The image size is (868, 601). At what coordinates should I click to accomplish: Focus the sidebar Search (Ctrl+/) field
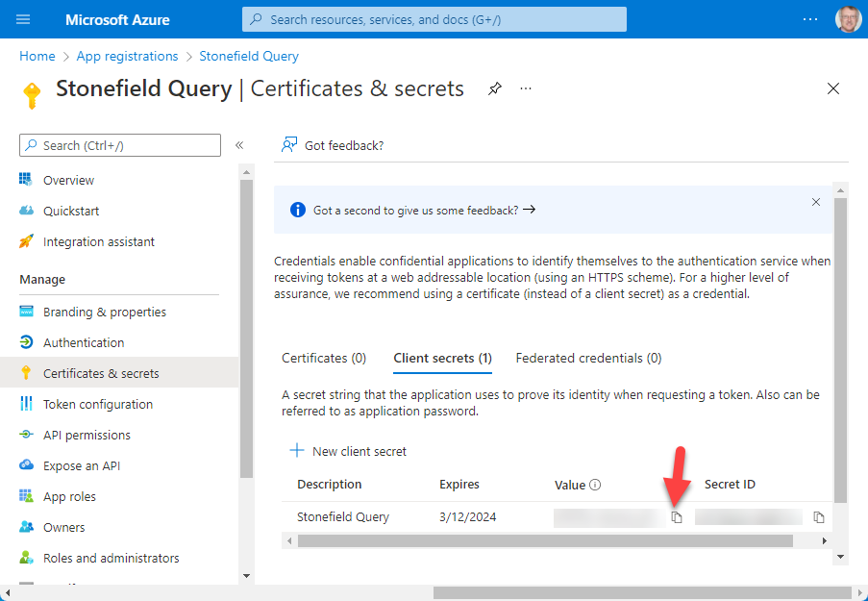pyautogui.click(x=120, y=145)
